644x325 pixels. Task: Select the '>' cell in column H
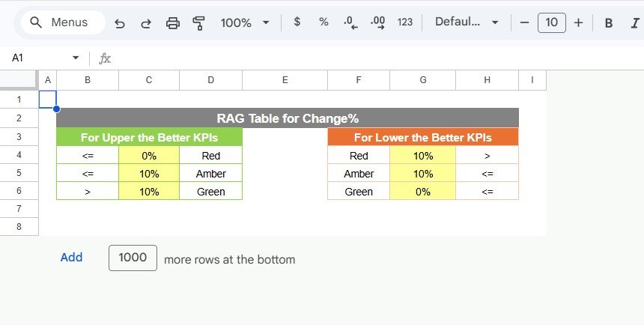(x=487, y=155)
